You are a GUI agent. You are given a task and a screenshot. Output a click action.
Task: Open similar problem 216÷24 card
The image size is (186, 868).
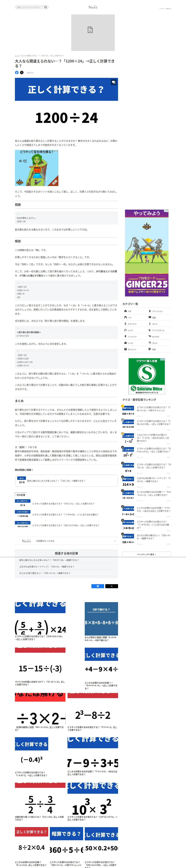coord(66,481)
